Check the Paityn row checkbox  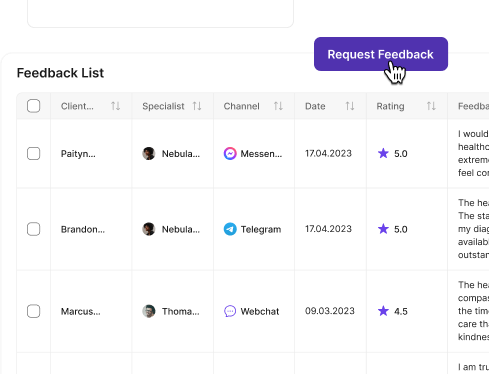click(34, 154)
